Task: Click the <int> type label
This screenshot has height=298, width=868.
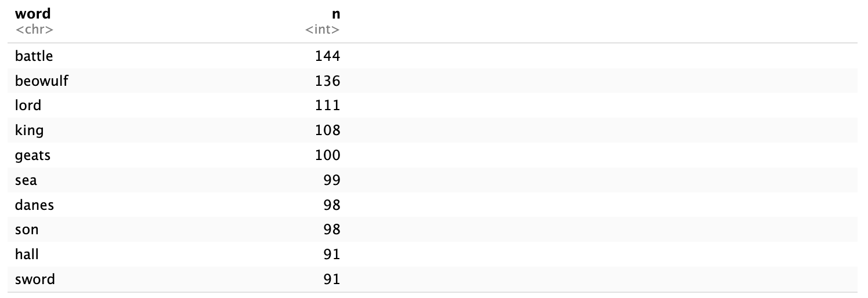Action: point(323,29)
